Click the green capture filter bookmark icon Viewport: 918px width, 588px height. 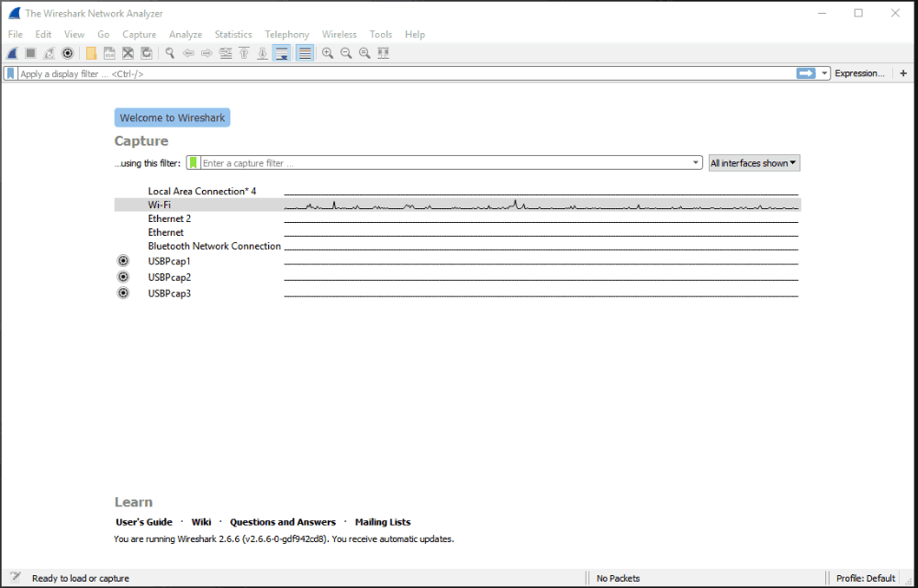click(193, 162)
